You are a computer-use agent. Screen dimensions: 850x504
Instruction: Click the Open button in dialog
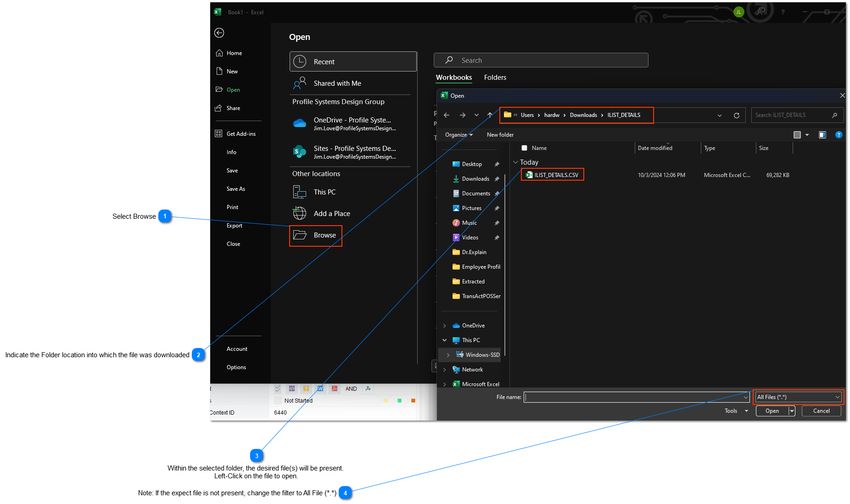(772, 411)
